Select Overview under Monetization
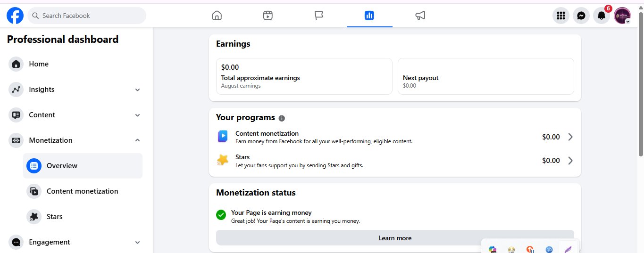This screenshot has height=253, width=644. (83, 166)
